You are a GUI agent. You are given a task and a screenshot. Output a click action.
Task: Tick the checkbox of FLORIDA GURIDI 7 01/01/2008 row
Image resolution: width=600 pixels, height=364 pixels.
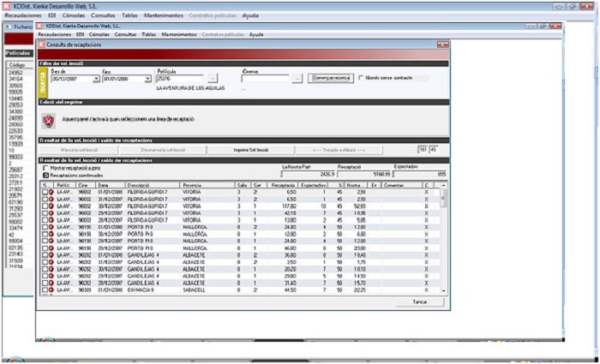click(x=45, y=192)
